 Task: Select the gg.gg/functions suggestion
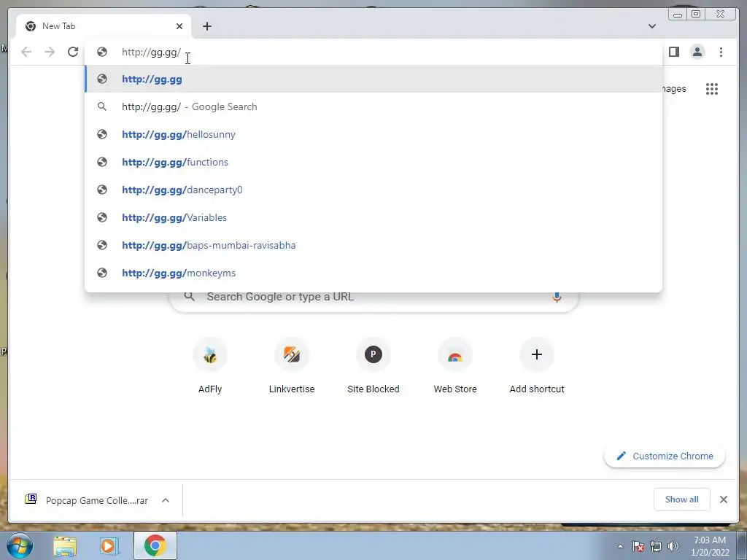coord(373,162)
